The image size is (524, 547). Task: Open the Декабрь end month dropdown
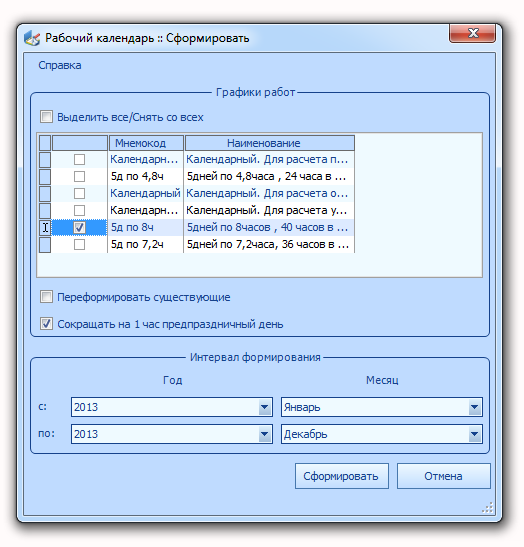[474, 434]
